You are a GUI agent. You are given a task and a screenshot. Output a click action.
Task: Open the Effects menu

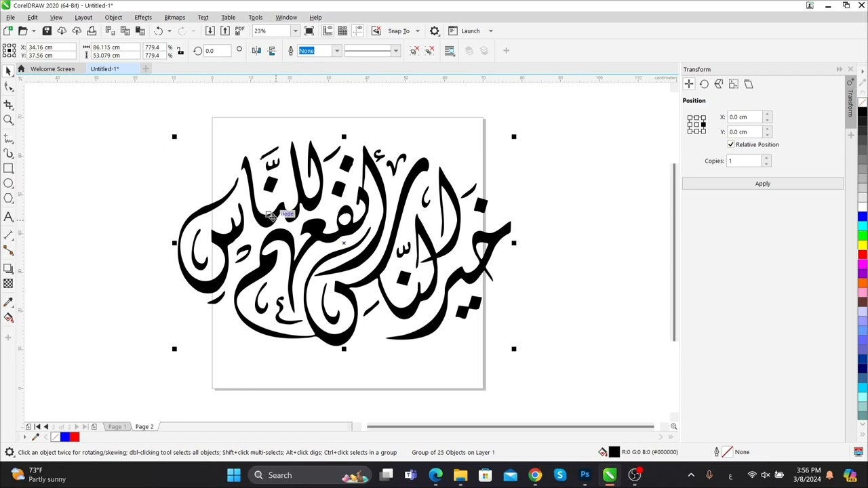click(x=143, y=17)
